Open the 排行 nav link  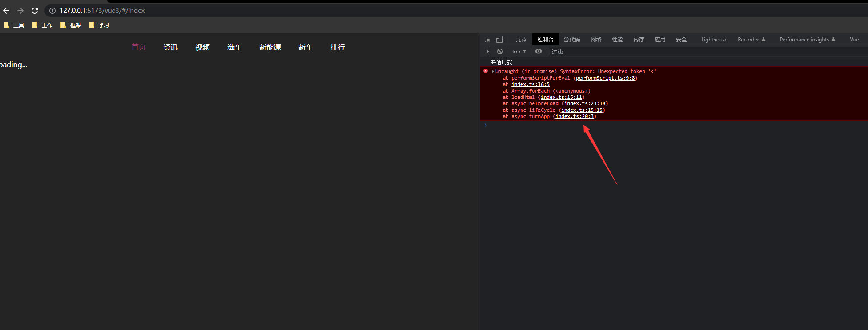pos(338,47)
